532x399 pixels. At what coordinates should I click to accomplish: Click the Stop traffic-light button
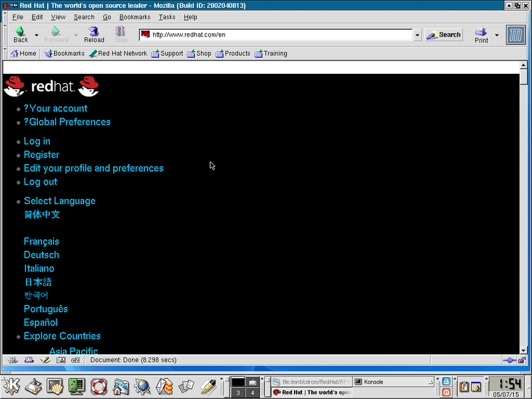[120, 35]
